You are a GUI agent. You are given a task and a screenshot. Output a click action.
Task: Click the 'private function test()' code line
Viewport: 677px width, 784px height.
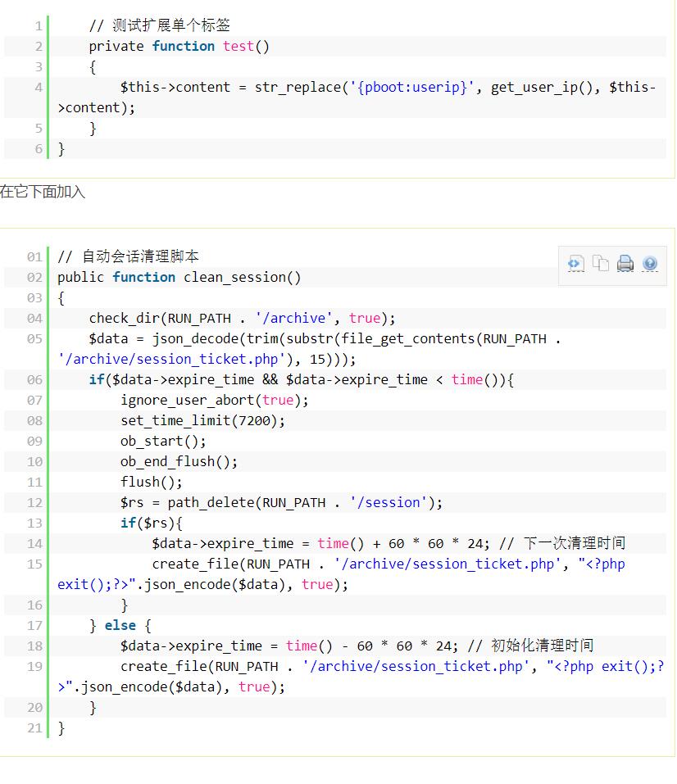coord(179,47)
